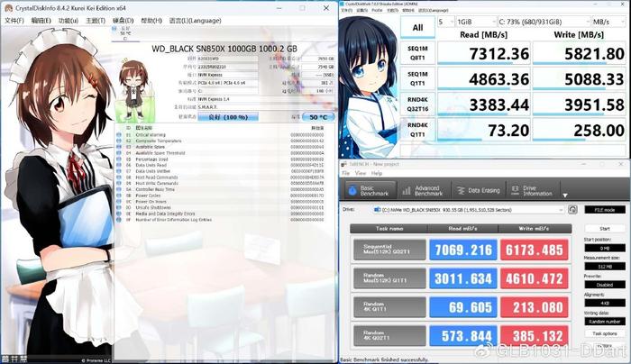
Task: Click the status orb beside Host Read Commands
Action: (x=119, y=177)
